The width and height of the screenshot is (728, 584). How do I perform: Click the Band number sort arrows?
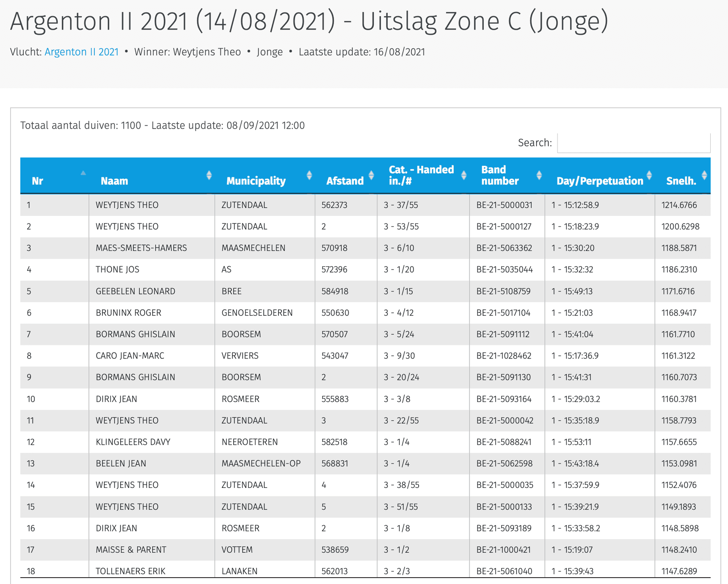539,176
